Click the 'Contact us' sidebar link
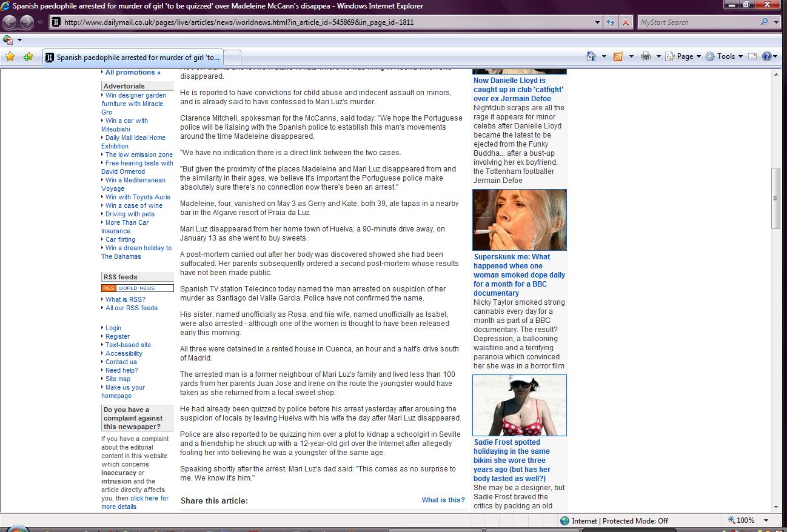 click(x=121, y=362)
